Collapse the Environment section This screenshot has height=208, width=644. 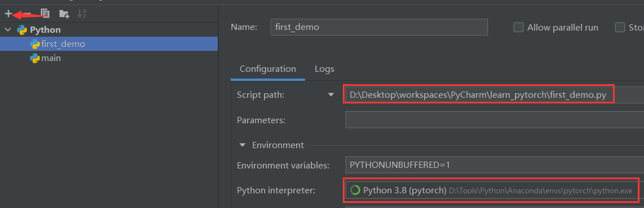242,145
